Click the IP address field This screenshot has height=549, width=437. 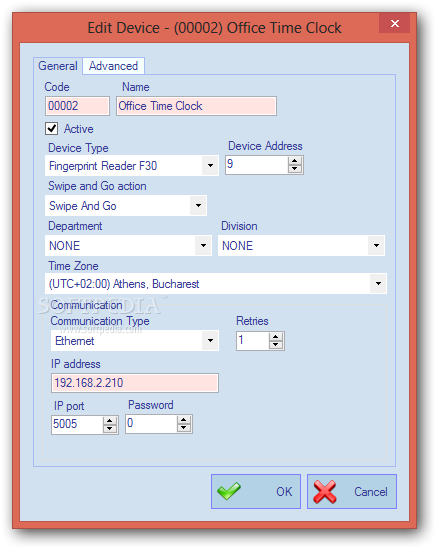pos(135,382)
